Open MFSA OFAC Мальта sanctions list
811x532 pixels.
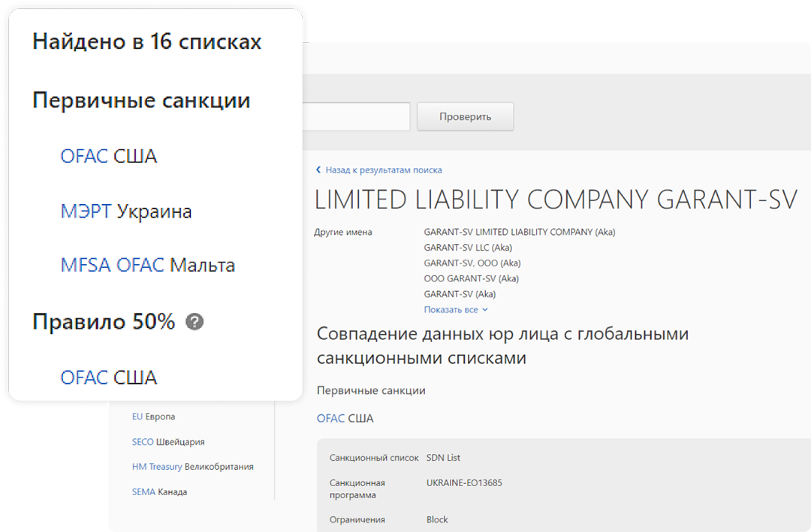(x=148, y=265)
